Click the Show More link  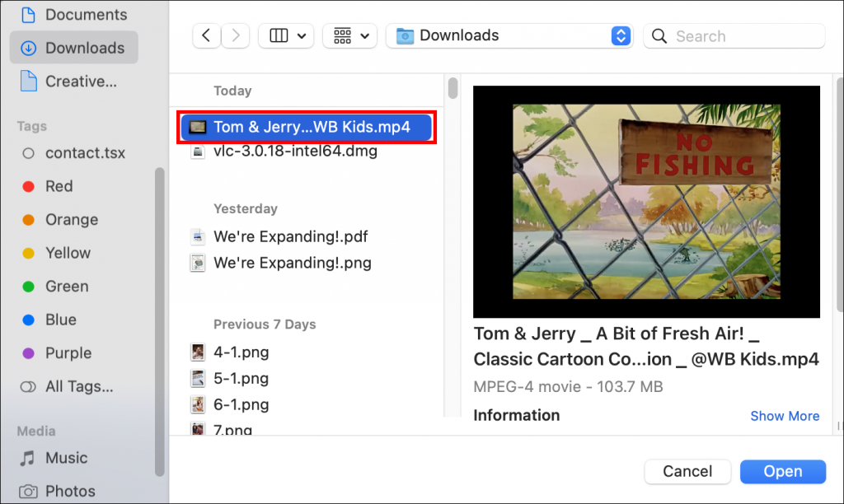pos(785,416)
